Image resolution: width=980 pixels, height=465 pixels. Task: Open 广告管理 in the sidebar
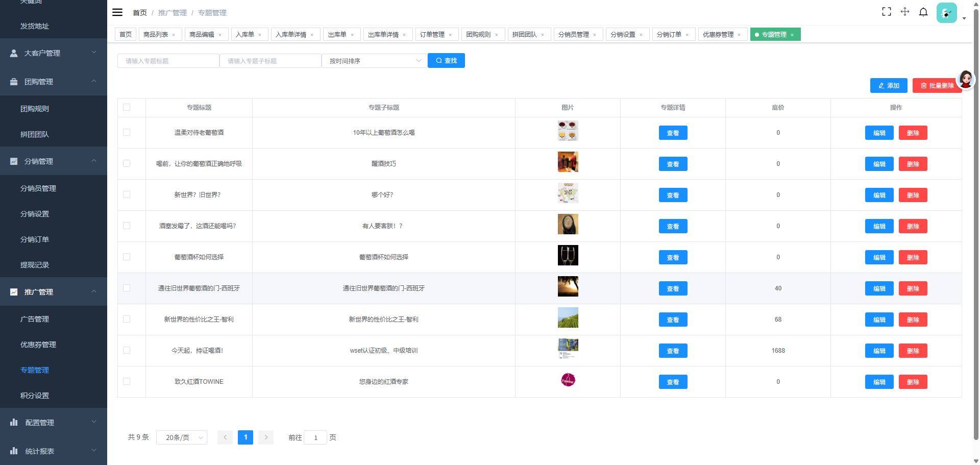[x=35, y=319]
